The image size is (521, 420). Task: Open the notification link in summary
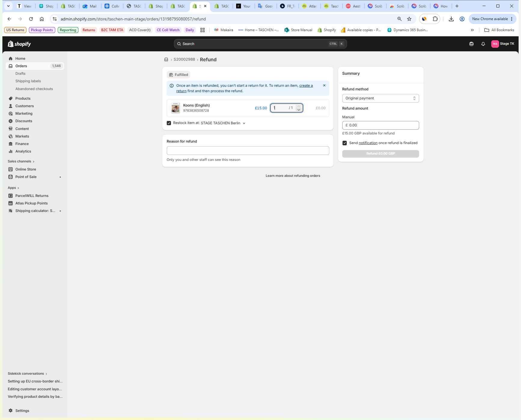pos(368,143)
